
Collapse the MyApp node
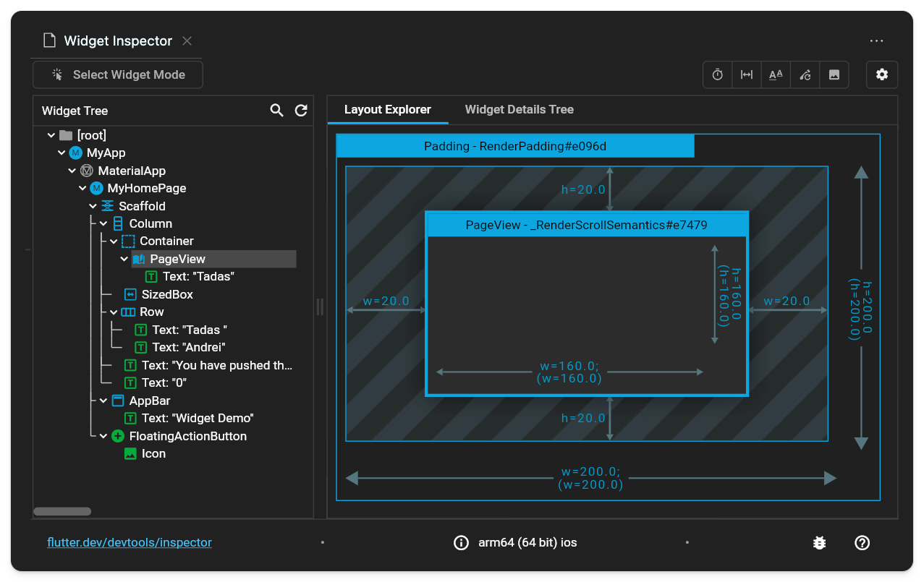point(62,153)
